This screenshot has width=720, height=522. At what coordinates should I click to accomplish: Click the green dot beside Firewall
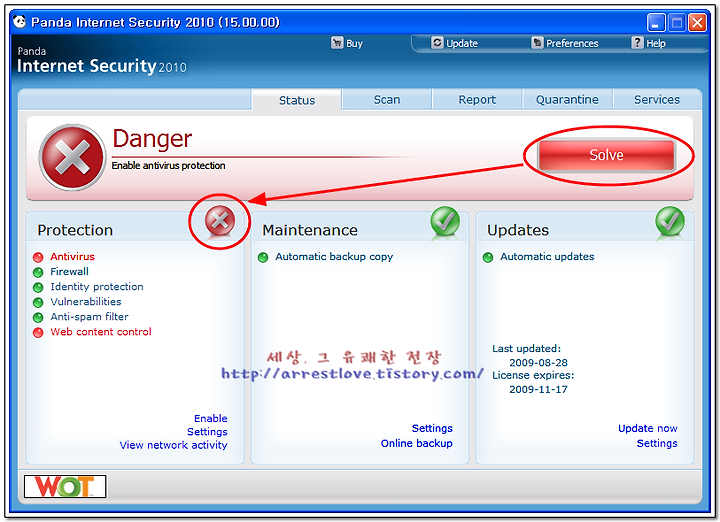[38, 272]
